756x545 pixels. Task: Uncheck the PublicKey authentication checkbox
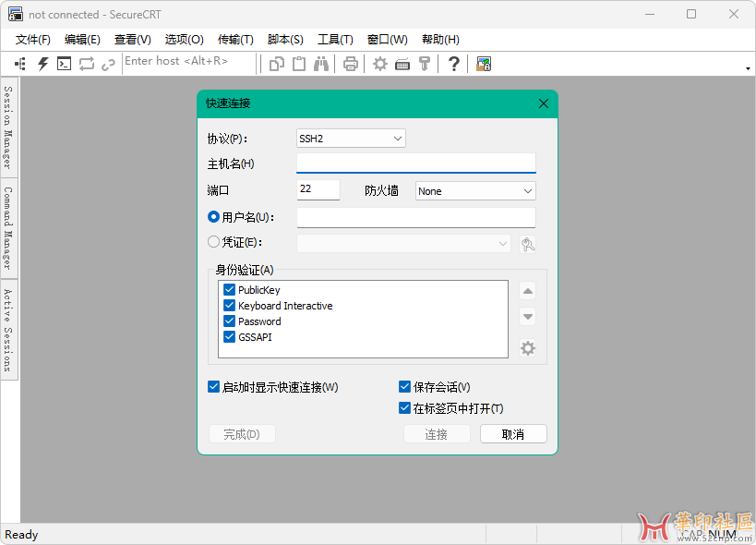[x=230, y=289]
